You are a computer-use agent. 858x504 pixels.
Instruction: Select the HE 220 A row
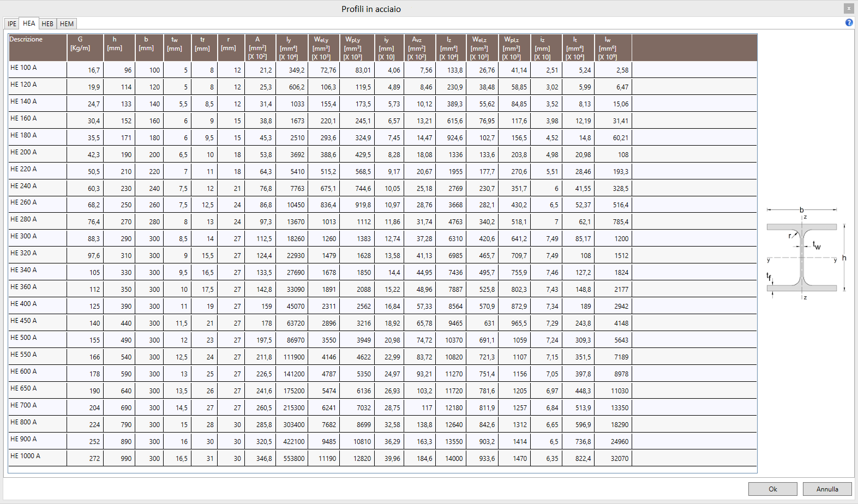pyautogui.click(x=383, y=171)
